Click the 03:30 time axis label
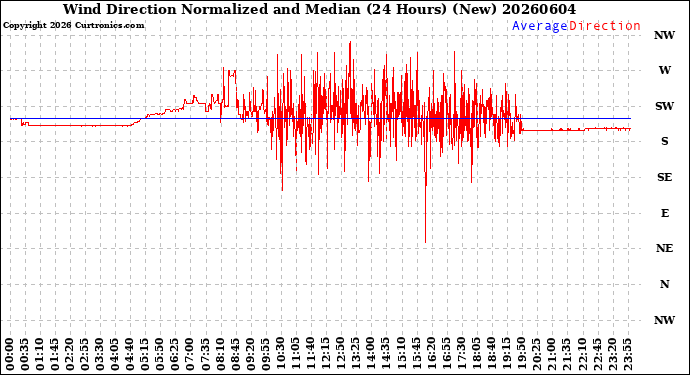This screenshot has height=375, width=690. tap(100, 355)
